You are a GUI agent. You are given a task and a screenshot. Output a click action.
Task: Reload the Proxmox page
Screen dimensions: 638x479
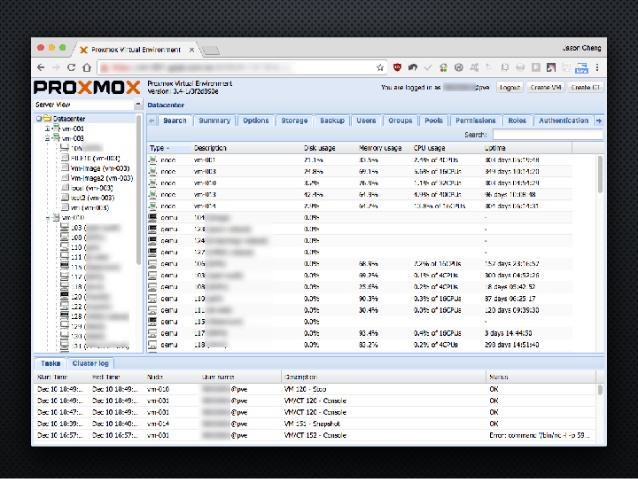71,68
